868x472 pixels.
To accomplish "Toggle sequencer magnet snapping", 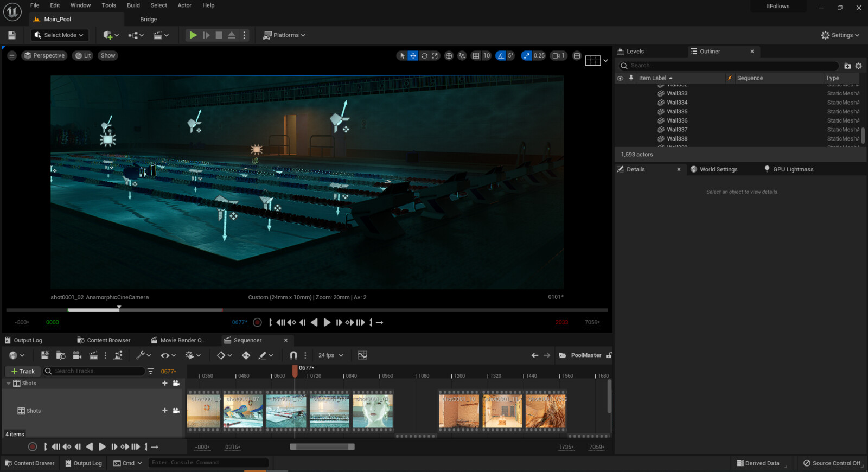I will coord(293,355).
